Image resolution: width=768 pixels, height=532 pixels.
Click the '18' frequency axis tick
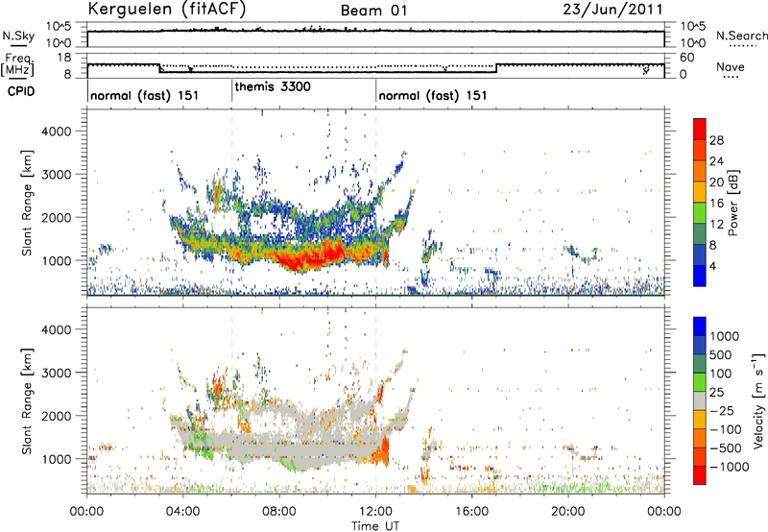pyautogui.click(x=64, y=58)
